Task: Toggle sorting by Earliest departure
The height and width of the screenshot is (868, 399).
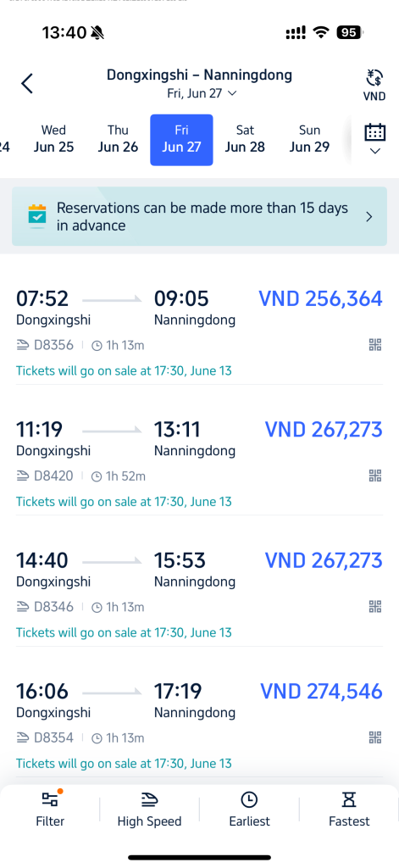Action: point(250,810)
